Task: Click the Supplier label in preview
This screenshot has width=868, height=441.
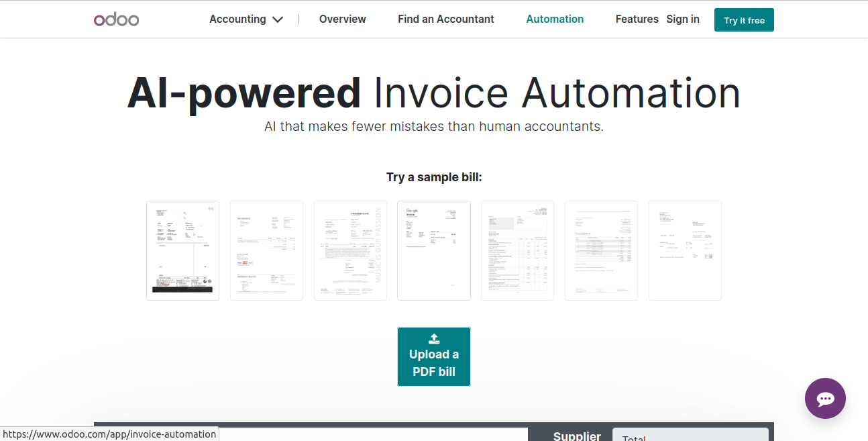Action: coord(577,436)
